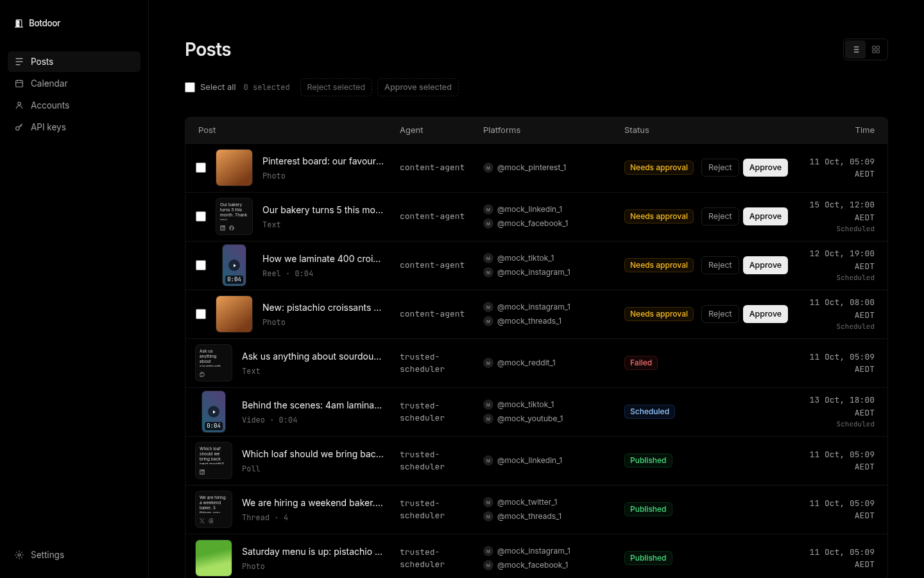
Task: Click avatar icon beside @mock_twitter_1
Action: point(488,502)
